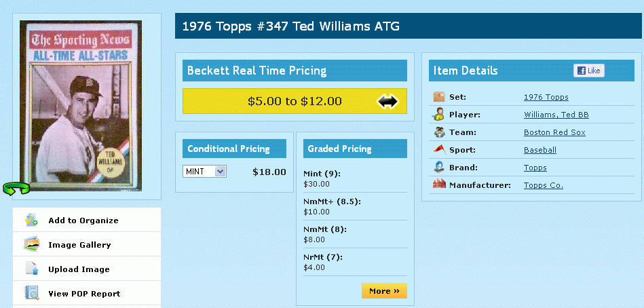Follow the Boston Red Sox team link
Viewport: 644px width, 308px height.
[554, 133]
